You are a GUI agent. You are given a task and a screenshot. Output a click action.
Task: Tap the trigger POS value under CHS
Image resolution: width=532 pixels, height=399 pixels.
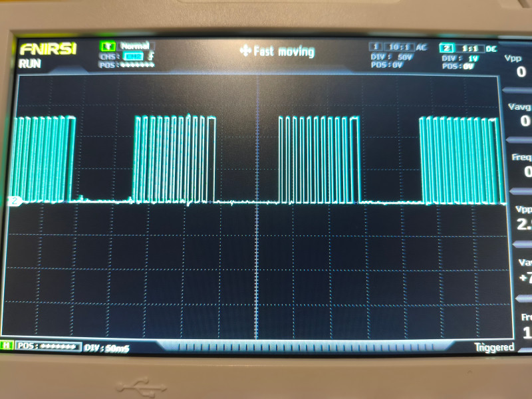point(127,65)
